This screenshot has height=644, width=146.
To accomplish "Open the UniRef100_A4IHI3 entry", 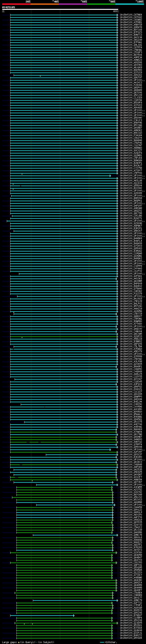I will [131, 83].
